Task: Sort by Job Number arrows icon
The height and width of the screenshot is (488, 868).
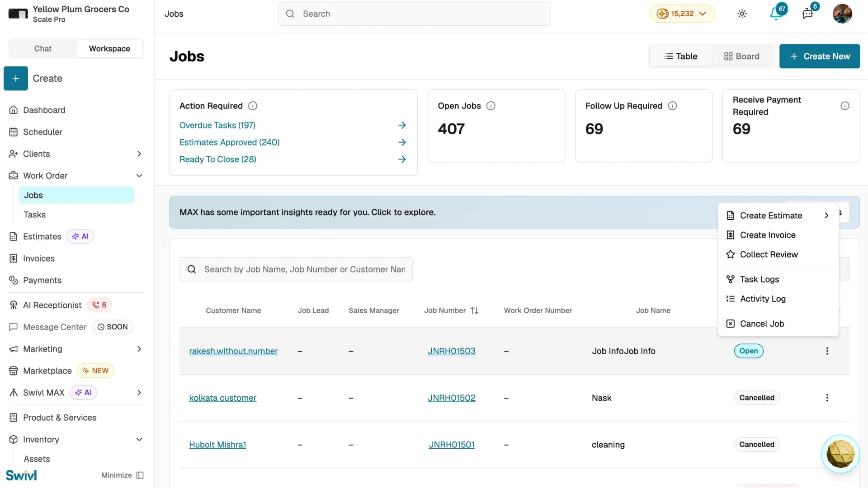Action: coord(474,310)
